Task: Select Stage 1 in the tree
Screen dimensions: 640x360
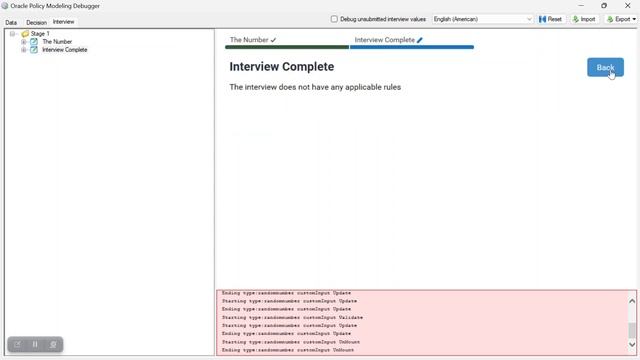Action: coord(40,33)
